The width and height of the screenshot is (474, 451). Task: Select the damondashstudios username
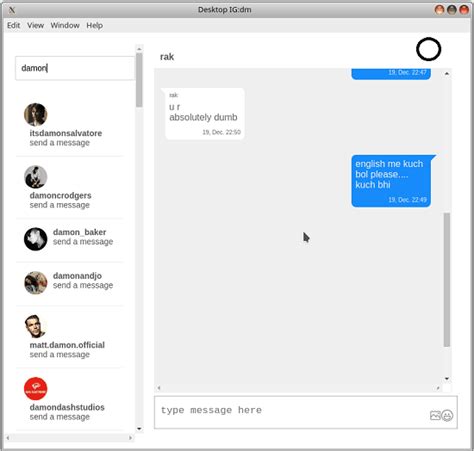pos(67,407)
